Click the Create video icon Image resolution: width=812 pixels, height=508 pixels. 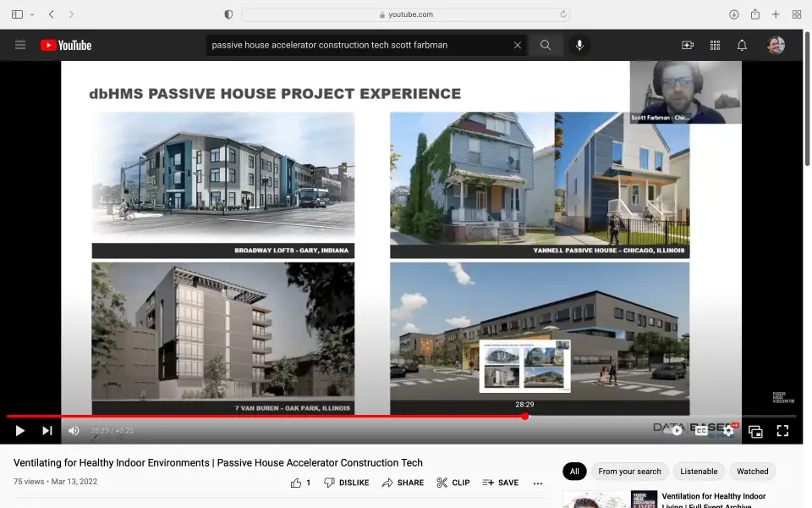pyautogui.click(x=688, y=45)
